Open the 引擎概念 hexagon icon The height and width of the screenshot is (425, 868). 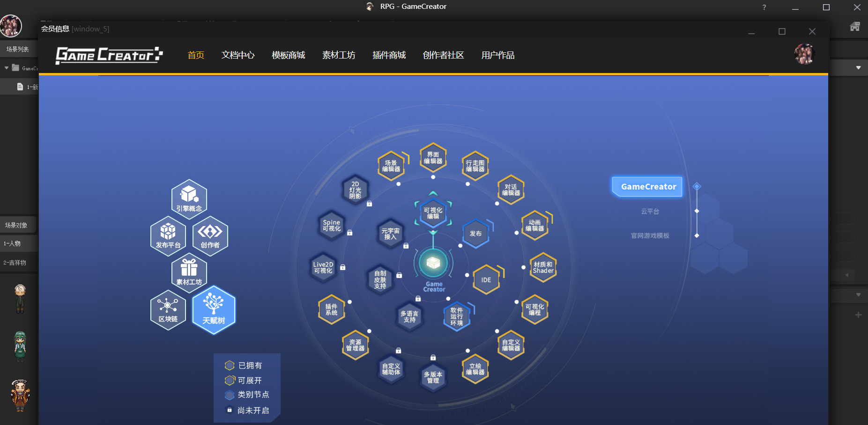point(189,199)
